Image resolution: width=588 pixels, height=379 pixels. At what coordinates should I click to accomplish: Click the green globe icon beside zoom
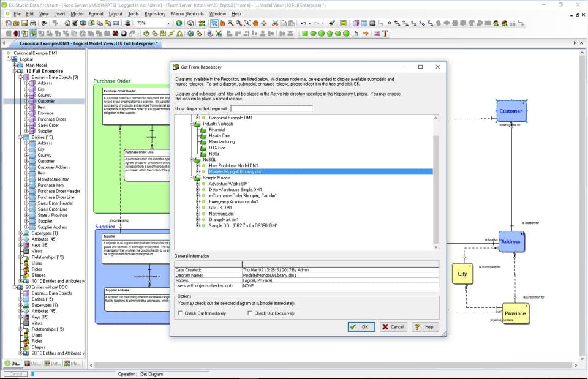tap(179, 23)
